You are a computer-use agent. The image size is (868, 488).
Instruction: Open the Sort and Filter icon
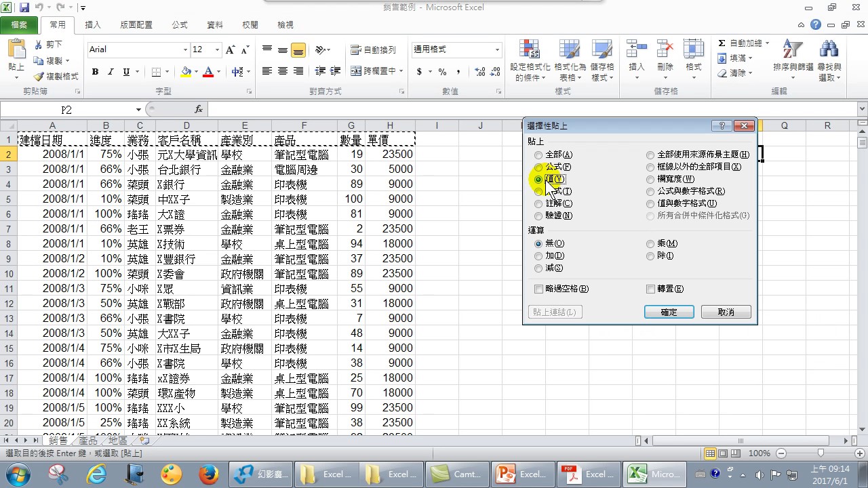point(793,49)
